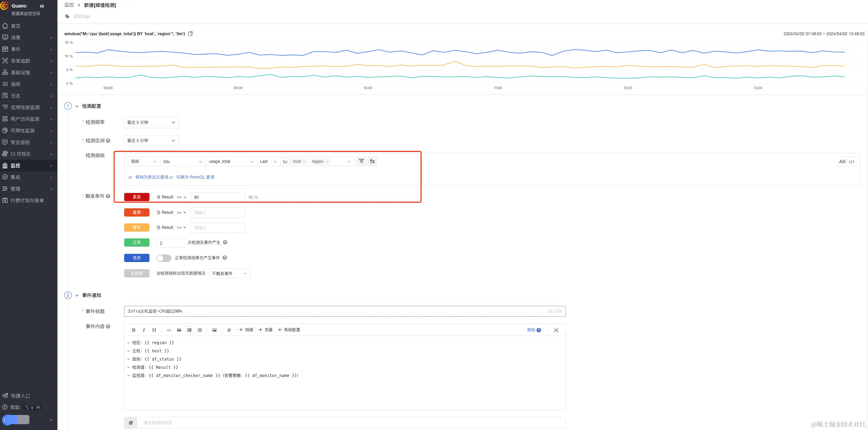This screenshot has height=430, width=868.
Task: Click the help icon next to 检测区间
Action: coord(108,141)
